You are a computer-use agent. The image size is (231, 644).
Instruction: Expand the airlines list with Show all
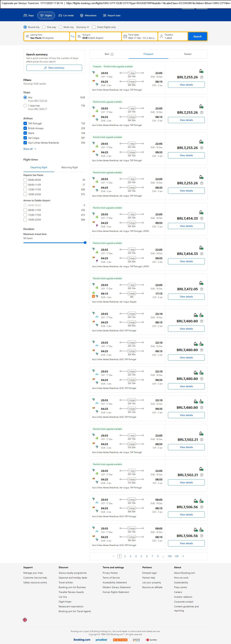pyautogui.click(x=30, y=149)
